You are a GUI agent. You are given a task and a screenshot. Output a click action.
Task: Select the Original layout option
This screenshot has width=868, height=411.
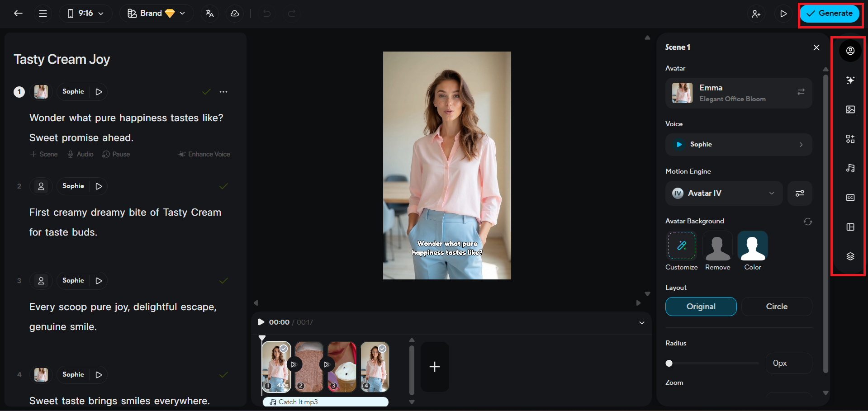(x=701, y=307)
